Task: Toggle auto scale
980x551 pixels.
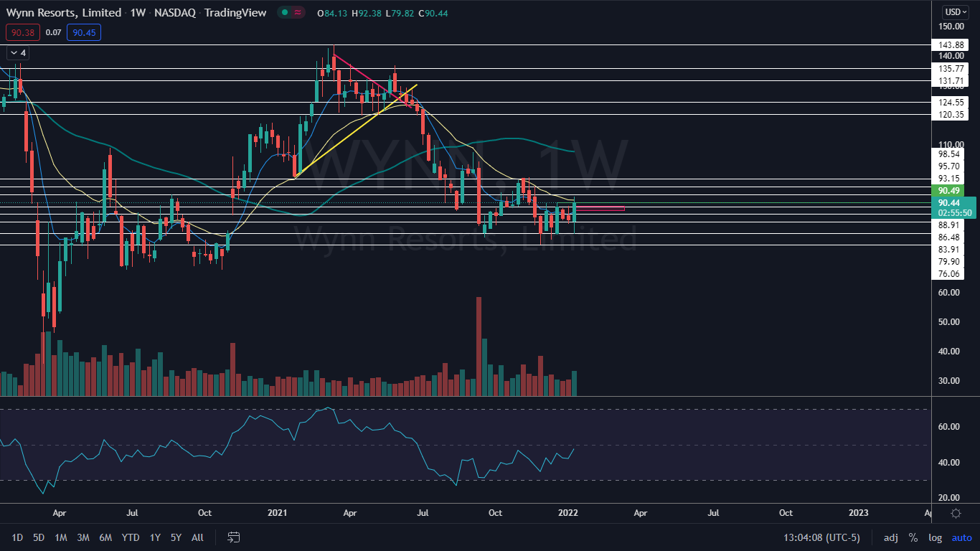Action: 961,537
